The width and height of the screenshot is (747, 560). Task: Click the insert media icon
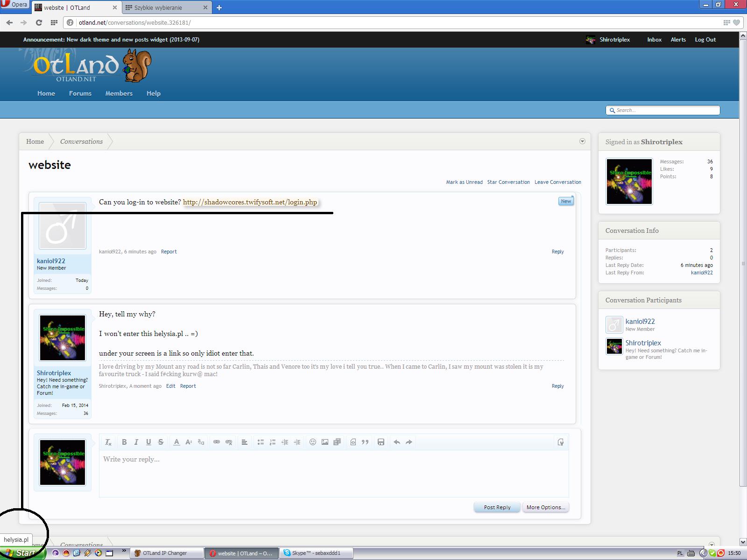click(337, 442)
